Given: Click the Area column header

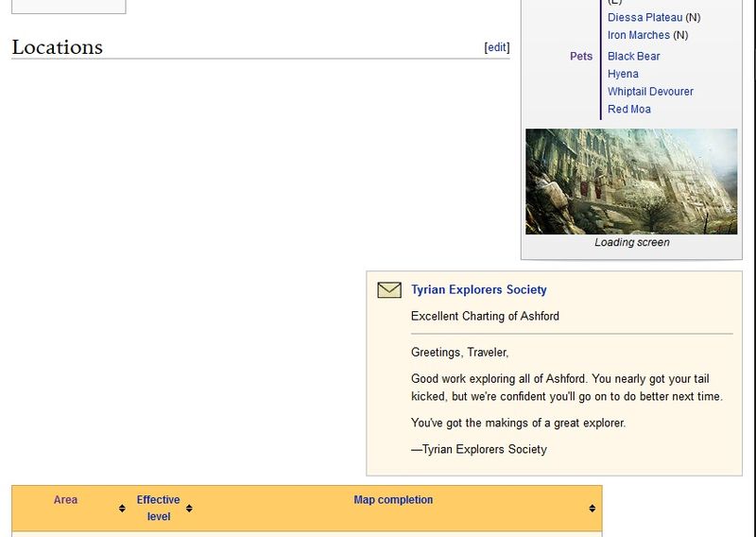Looking at the screenshot, I should tap(65, 500).
